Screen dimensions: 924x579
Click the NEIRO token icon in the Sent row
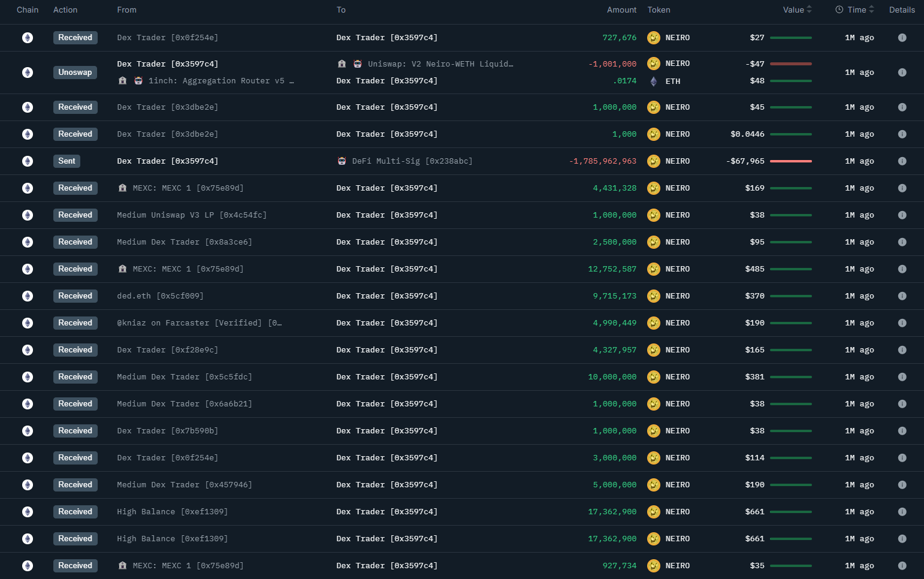[x=654, y=161]
